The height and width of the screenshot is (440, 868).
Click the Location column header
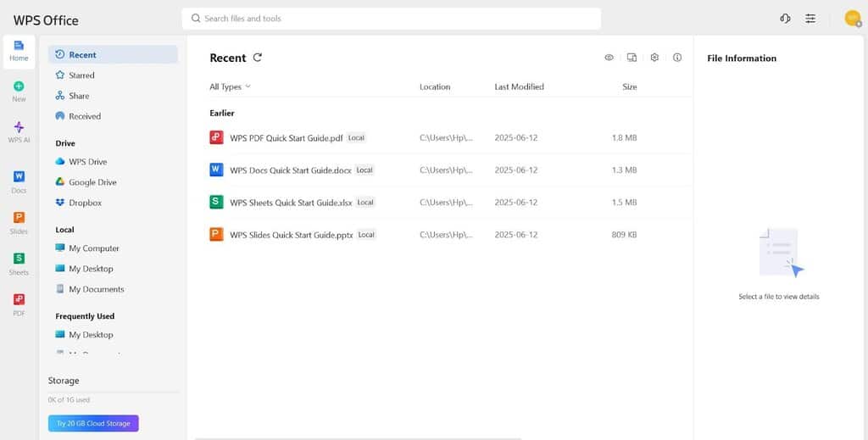(435, 86)
